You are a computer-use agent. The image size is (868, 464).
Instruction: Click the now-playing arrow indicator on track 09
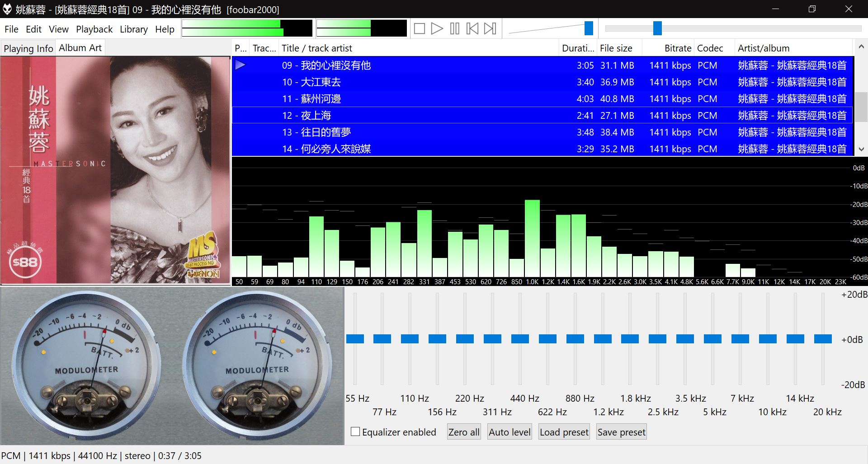[x=240, y=65]
